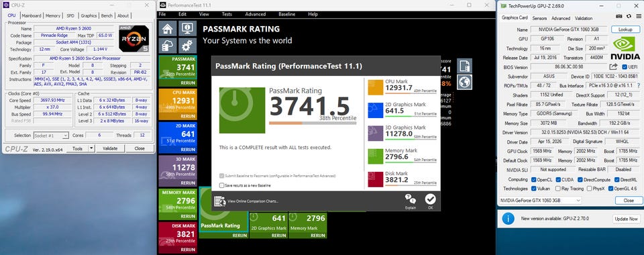
Task: Click the Ryzen 5 logo in CPU-Z
Action: coord(134,38)
